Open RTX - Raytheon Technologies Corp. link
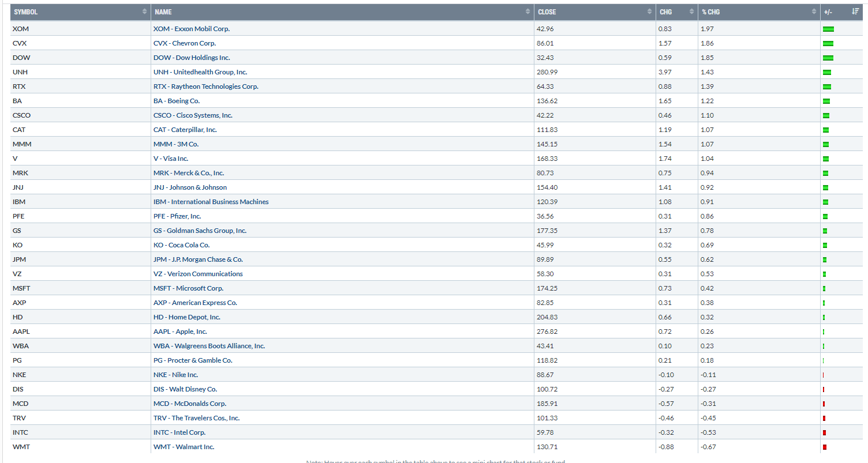This screenshot has height=463, width=868. (206, 86)
